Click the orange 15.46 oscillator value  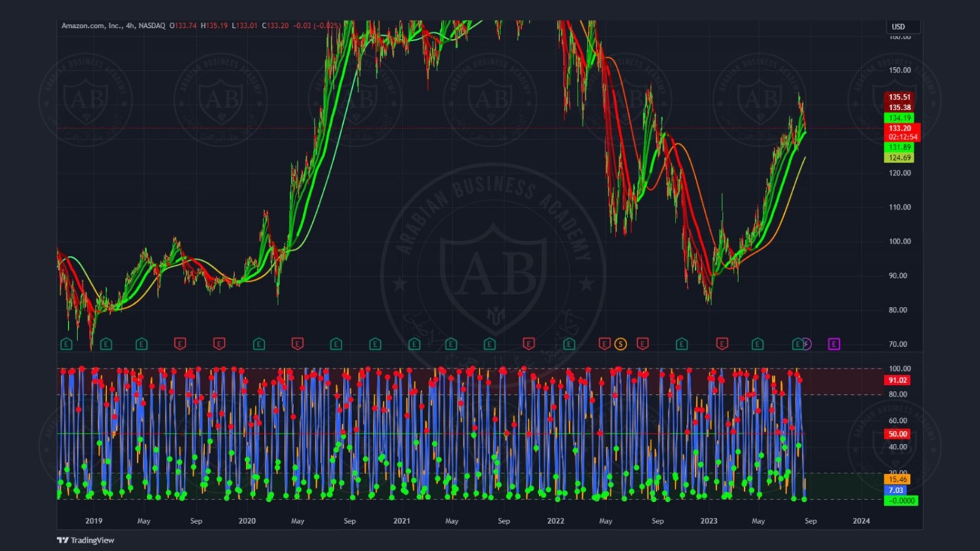[898, 479]
